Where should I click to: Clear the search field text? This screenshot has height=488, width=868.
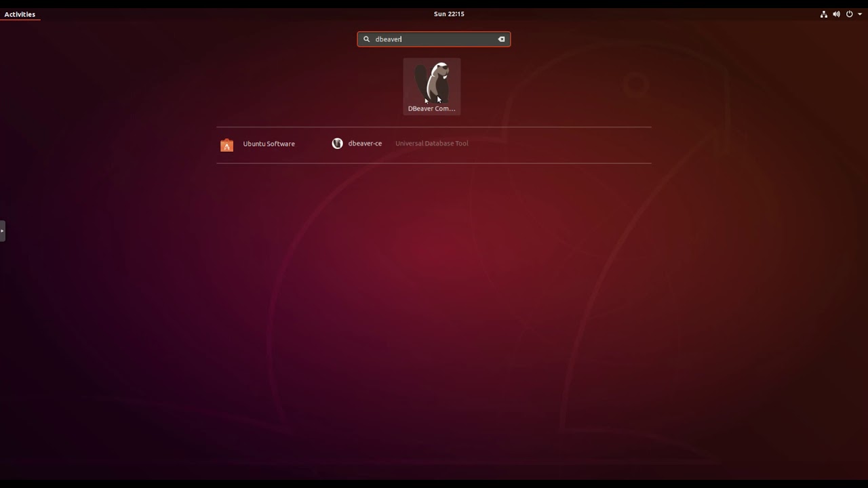click(502, 39)
